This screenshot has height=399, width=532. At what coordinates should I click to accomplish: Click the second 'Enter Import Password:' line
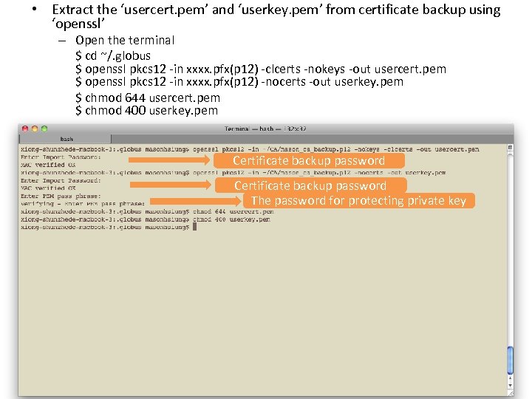coord(61,180)
